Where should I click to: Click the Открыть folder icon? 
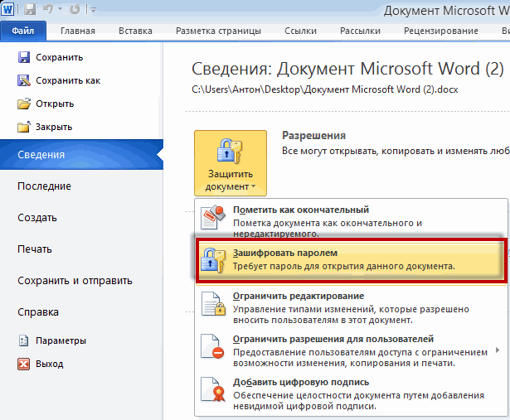(24, 104)
